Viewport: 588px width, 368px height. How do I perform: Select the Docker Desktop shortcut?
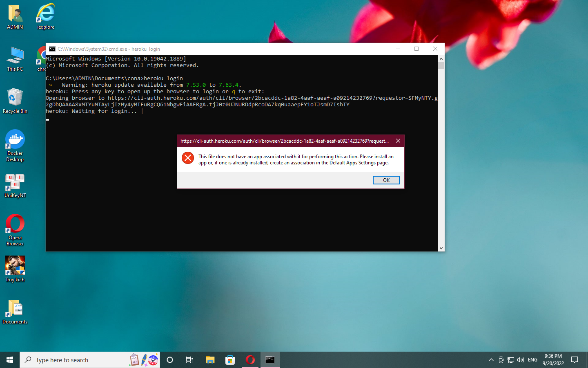15,146
